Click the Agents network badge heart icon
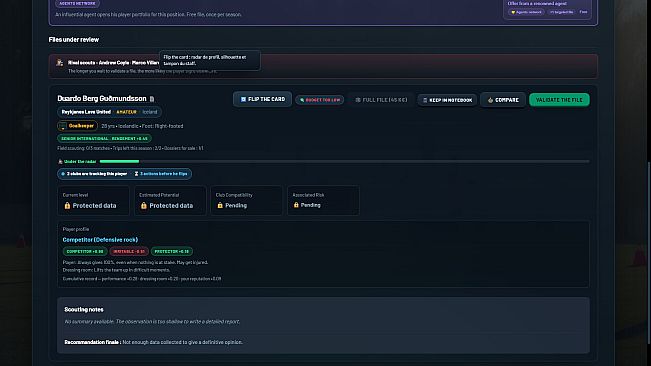651x366 pixels. (x=513, y=12)
